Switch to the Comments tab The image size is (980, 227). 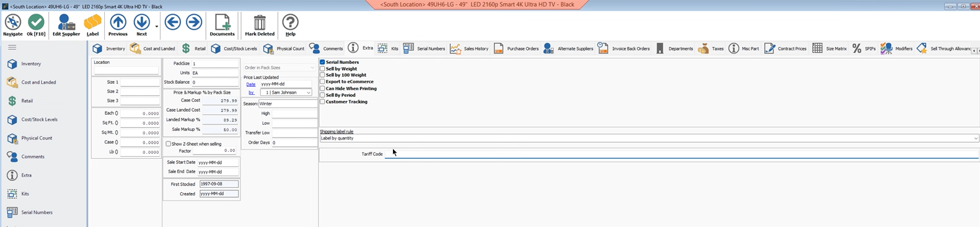326,48
